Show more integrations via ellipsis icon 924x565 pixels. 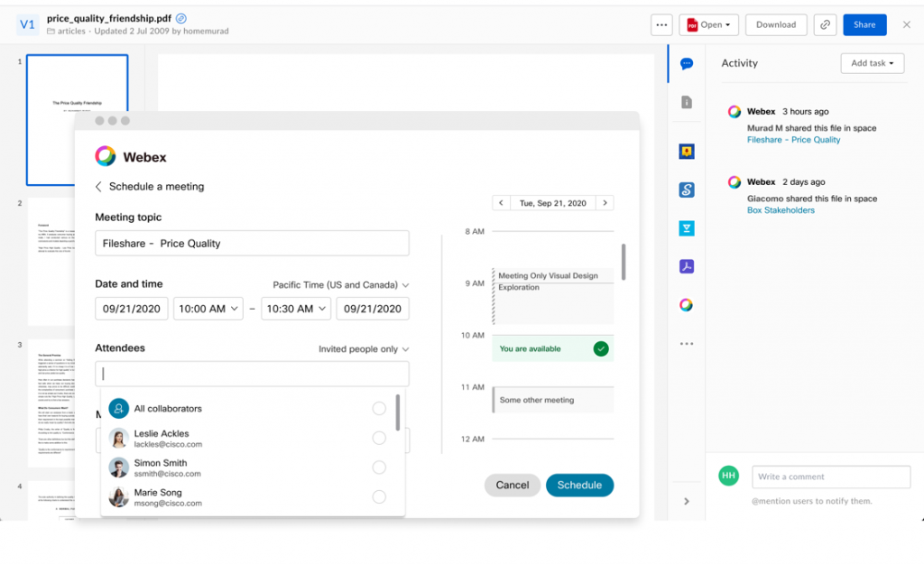click(x=687, y=343)
